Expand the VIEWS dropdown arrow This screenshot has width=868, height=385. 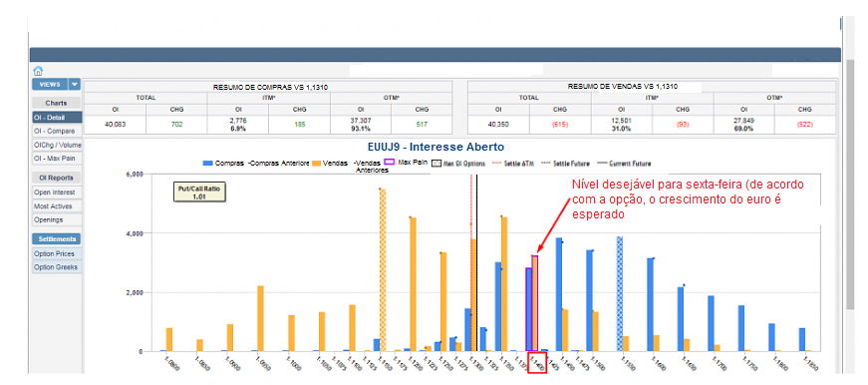[74, 84]
